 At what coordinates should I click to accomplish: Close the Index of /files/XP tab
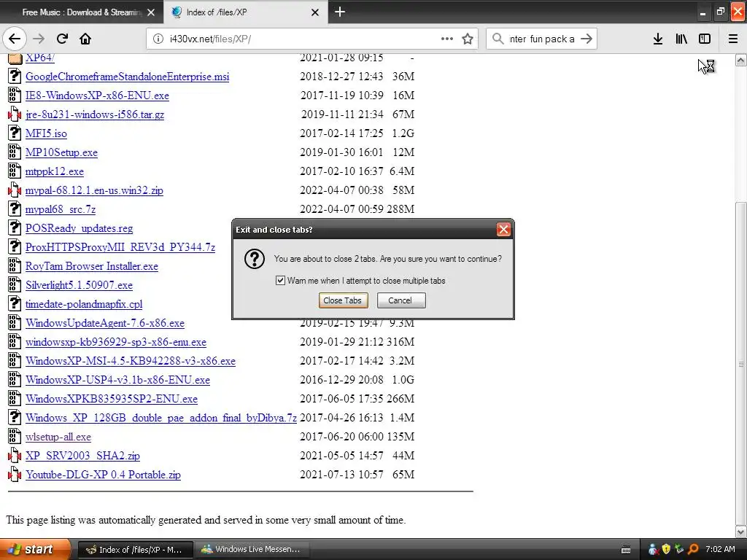tap(315, 12)
